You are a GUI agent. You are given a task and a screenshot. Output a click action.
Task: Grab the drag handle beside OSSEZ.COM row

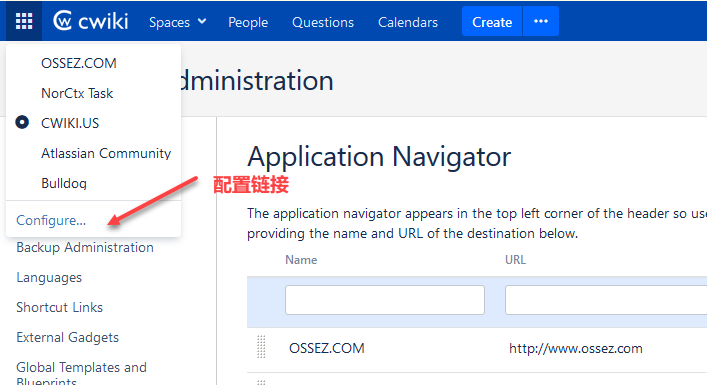[261, 348]
